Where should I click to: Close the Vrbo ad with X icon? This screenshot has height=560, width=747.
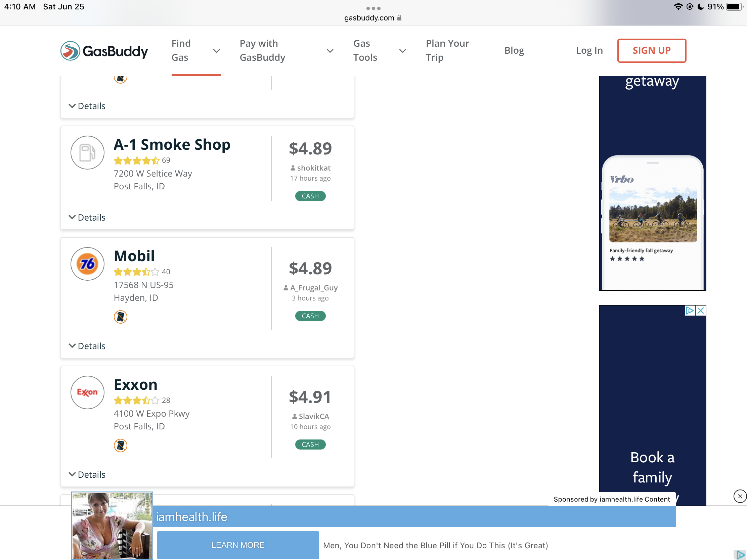click(701, 311)
